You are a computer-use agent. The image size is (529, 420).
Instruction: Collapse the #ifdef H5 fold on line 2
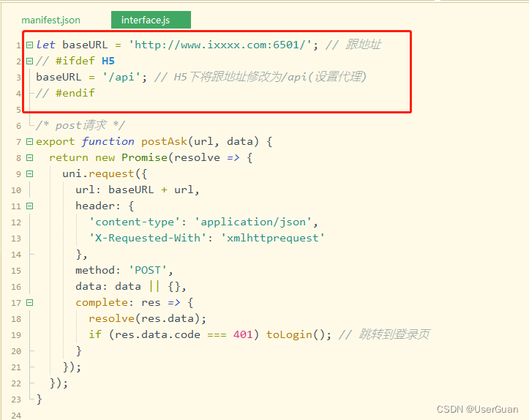(x=30, y=61)
